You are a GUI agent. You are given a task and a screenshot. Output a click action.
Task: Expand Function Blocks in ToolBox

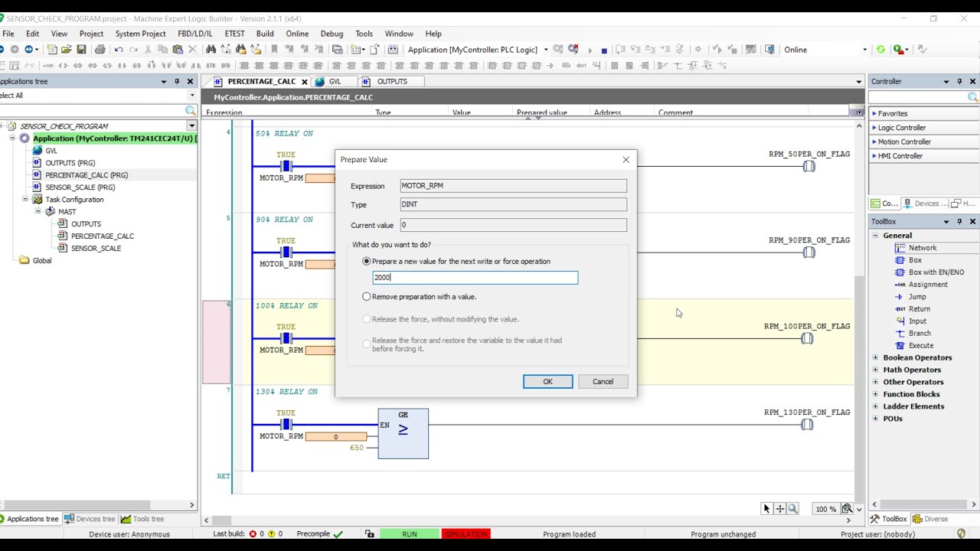click(x=876, y=394)
